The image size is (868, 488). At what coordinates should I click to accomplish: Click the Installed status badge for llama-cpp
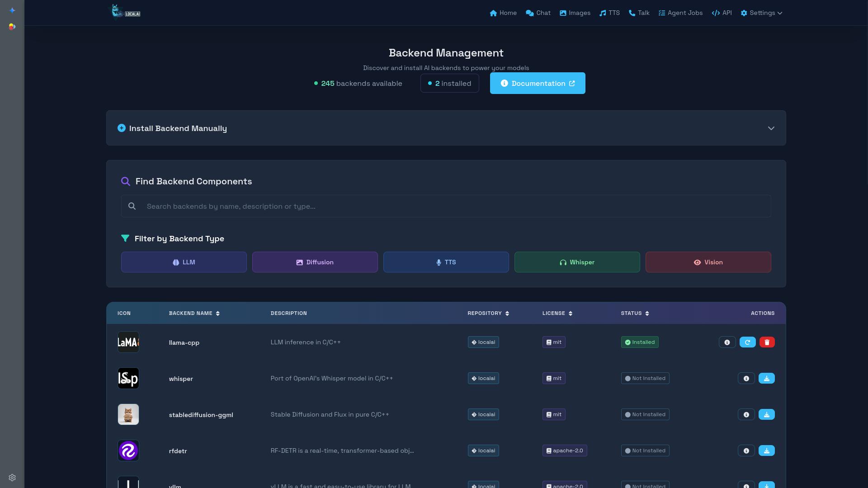point(640,342)
